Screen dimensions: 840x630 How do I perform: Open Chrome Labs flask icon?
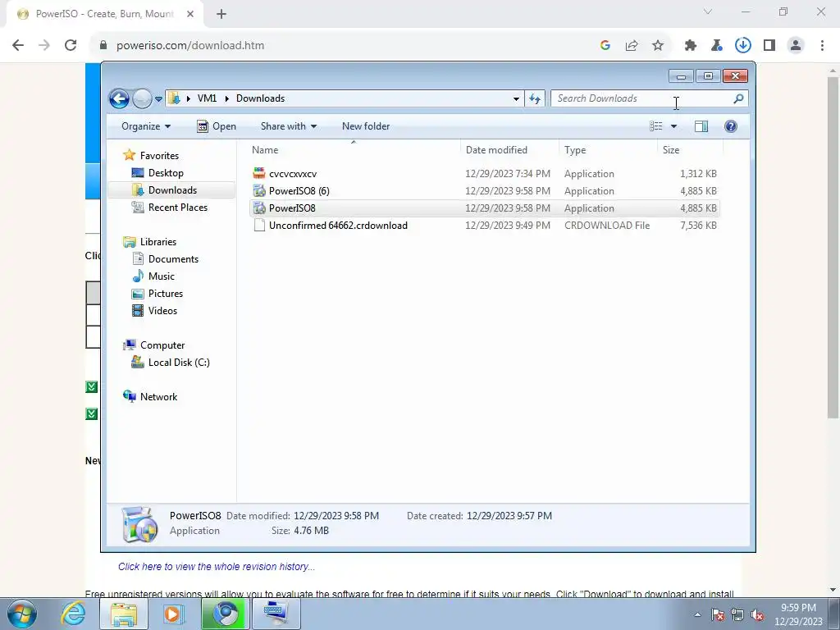pos(717,46)
